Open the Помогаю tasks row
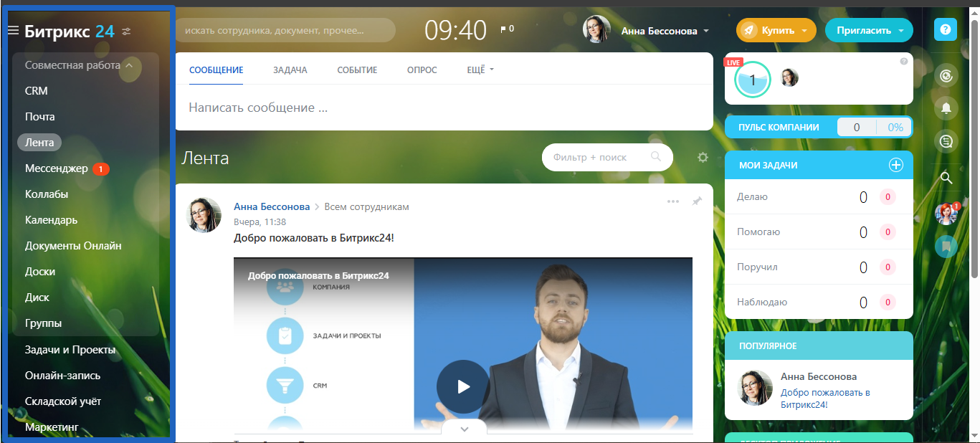Screen dimensions: 980x443 click(x=819, y=232)
